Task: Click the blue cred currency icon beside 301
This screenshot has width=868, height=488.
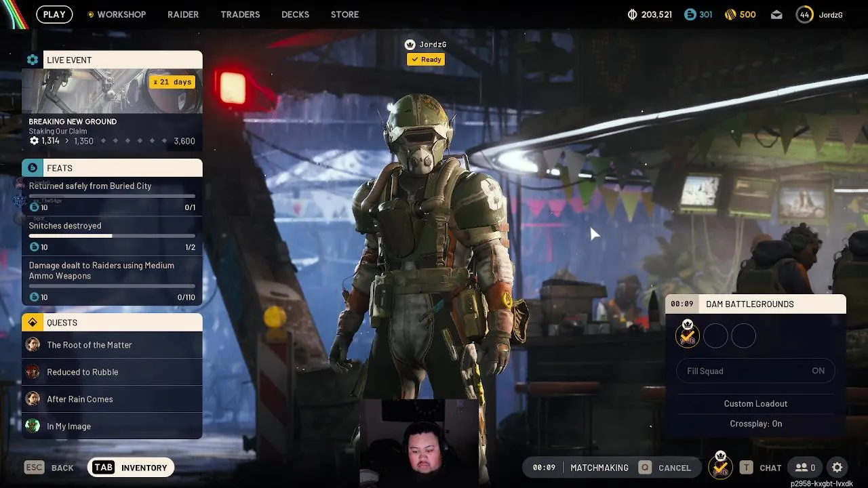Action: [690, 14]
